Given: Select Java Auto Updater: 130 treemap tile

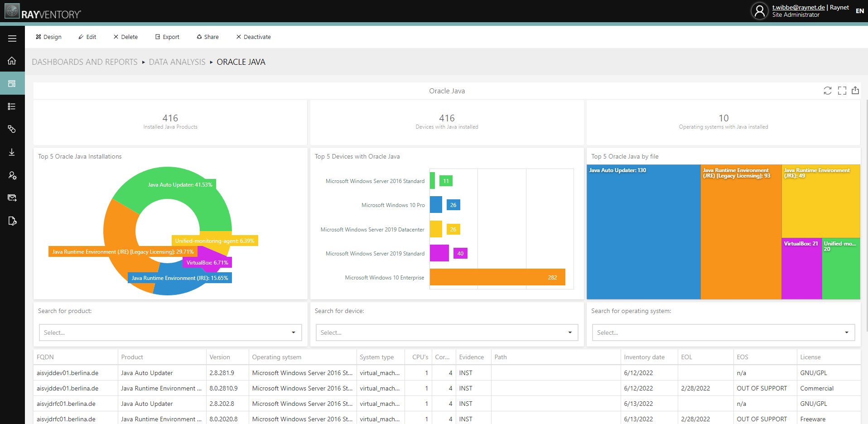Looking at the screenshot, I should (x=644, y=232).
